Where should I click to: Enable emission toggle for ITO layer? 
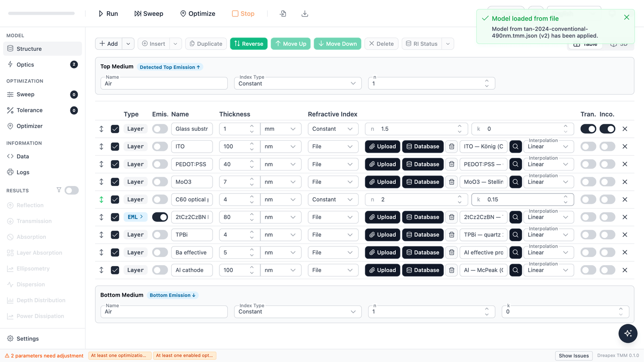click(x=160, y=147)
